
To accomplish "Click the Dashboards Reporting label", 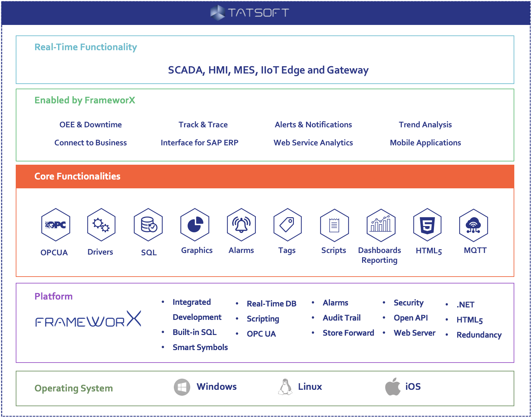I will pyautogui.click(x=379, y=255).
